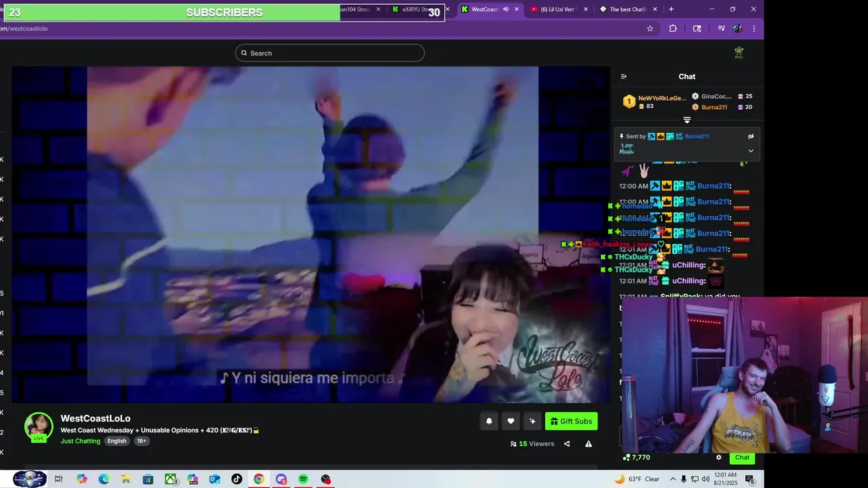Screen dimensions: 868x488
Task: Open the Xbox app on the taskbar
Action: 170,479
